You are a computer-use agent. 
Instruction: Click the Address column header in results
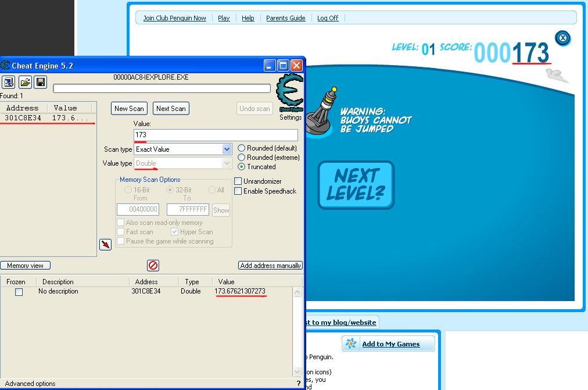23,108
